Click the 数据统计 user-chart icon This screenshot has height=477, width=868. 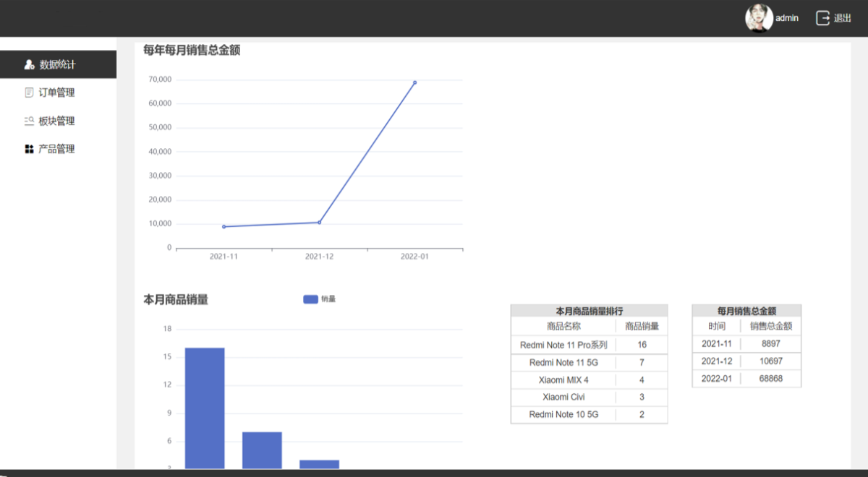[29, 64]
